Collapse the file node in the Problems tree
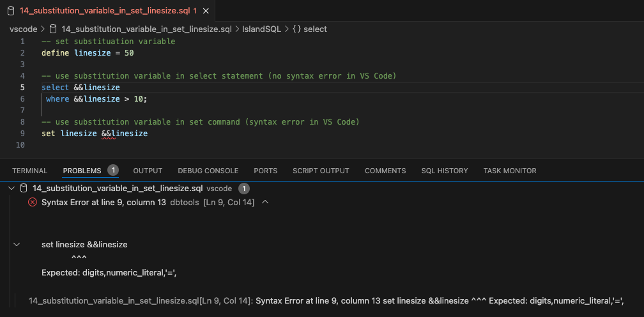The height and width of the screenshot is (317, 644). point(12,189)
